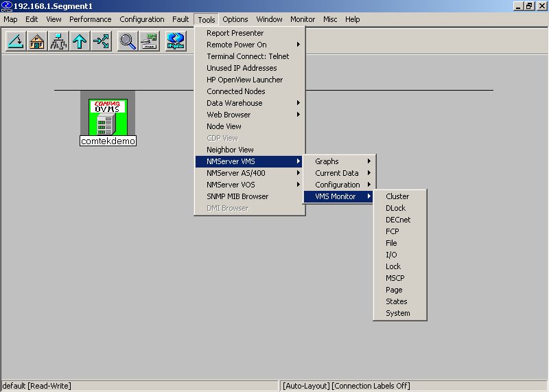549x392 pixels.
Task: Choose Cluster from VMS Monitor menu
Action: click(x=397, y=196)
